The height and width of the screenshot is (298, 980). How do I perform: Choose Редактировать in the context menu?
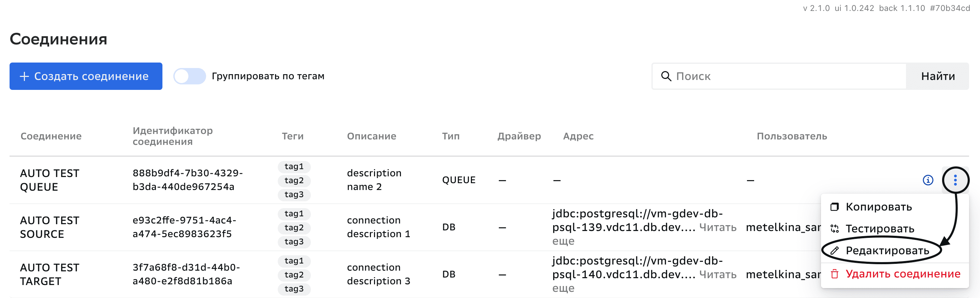click(887, 251)
